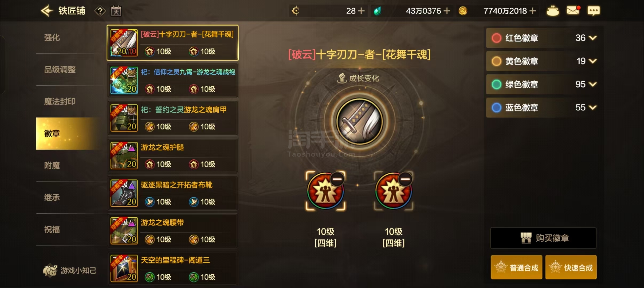The height and width of the screenshot is (288, 644).
Task: Expand the 红色徽章 list
Action: 593,38
